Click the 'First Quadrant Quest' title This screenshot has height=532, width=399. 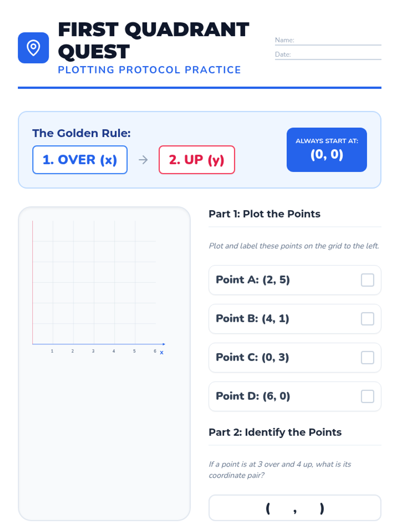tap(153, 40)
